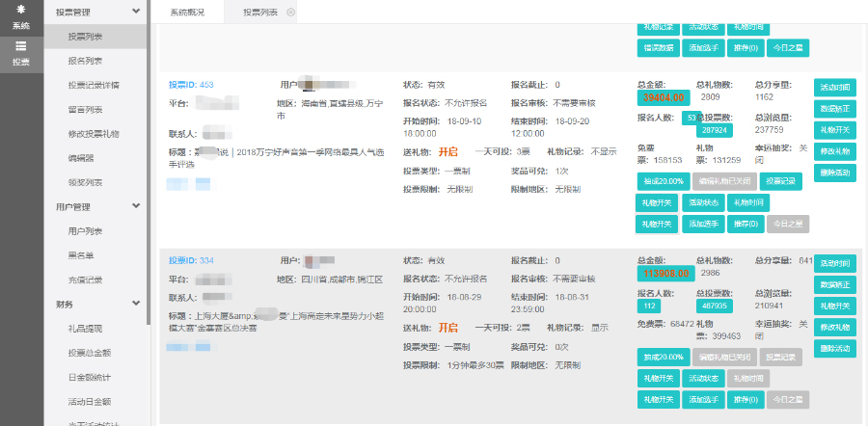Click 活动时间 button for vote 334

pos(835,263)
